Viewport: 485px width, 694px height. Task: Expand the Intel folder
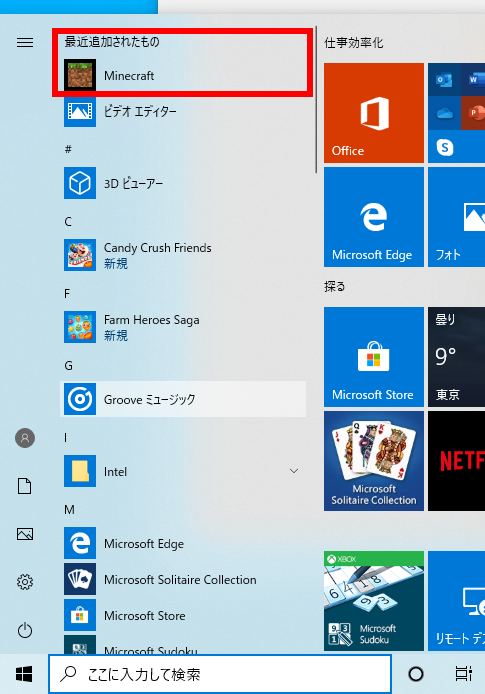tap(183, 471)
